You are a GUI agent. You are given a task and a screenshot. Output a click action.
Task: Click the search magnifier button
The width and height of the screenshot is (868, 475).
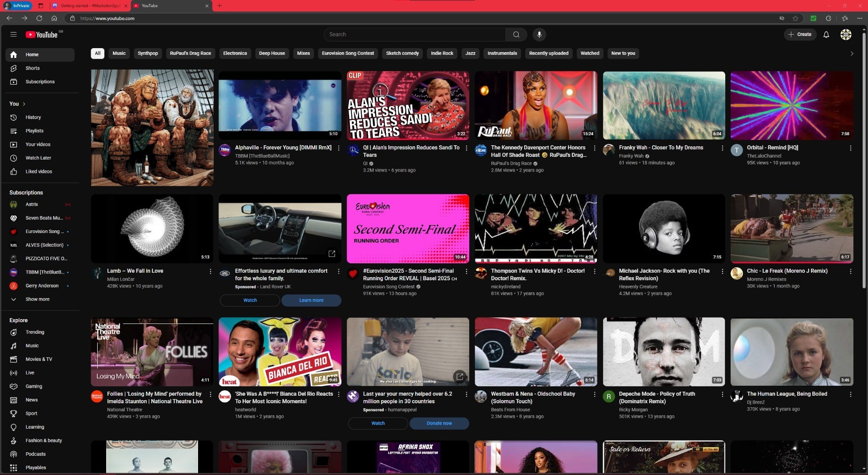click(516, 34)
